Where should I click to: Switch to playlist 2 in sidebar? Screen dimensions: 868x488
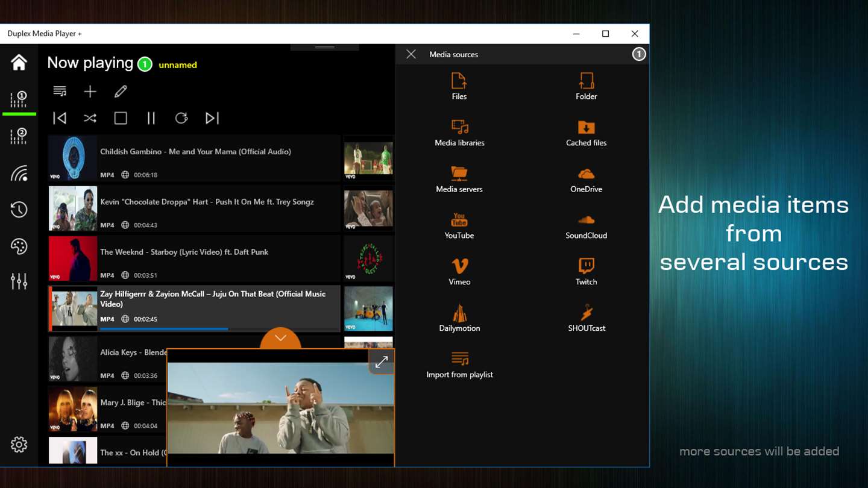(x=19, y=136)
